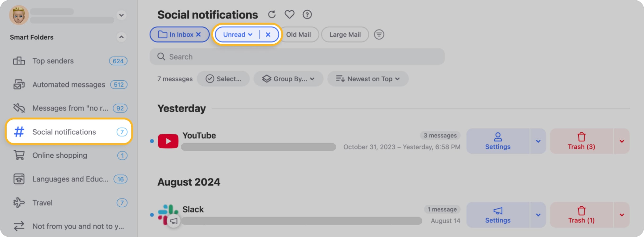Screen dimensions: 644x237
Task: Open the Online shopping cart icon
Action: coord(19,155)
